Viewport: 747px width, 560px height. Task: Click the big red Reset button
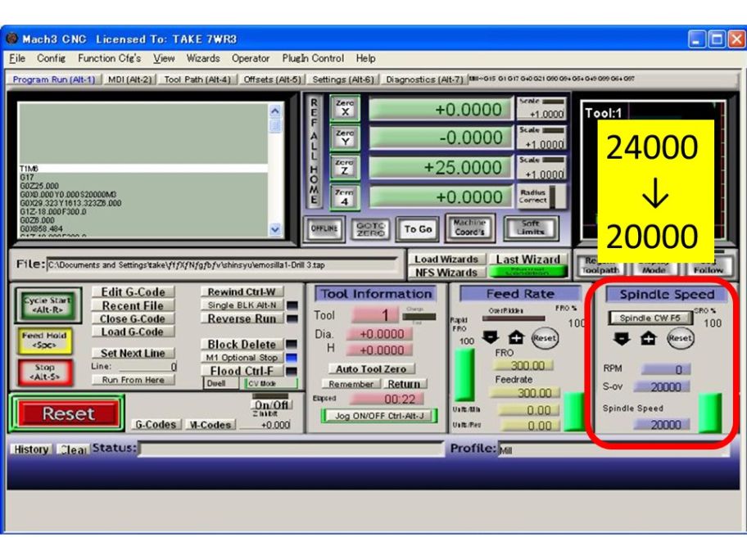68,413
